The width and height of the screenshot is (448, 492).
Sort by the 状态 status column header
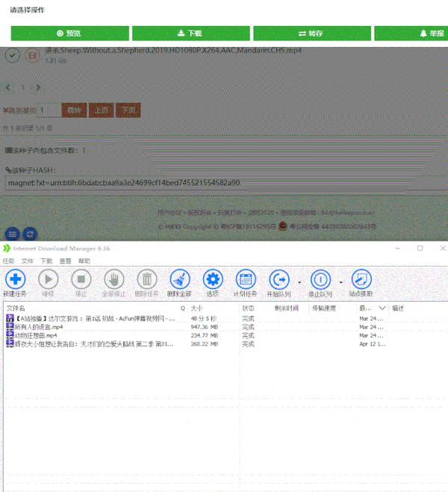tap(248, 308)
